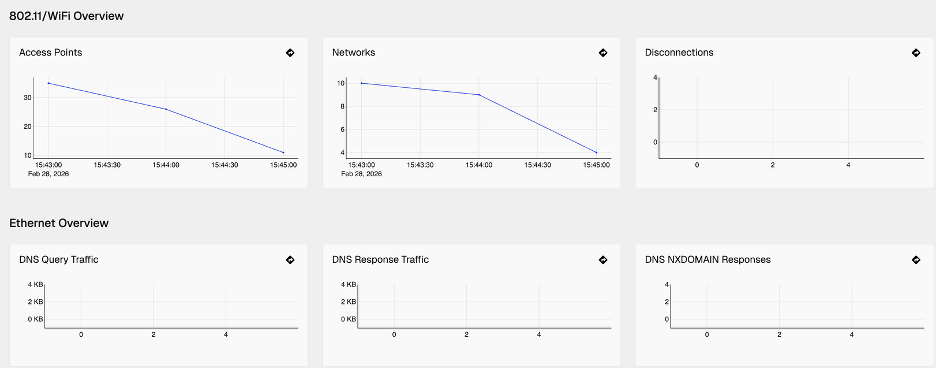Open the DNS Response Traffic details icon

[x=603, y=260]
